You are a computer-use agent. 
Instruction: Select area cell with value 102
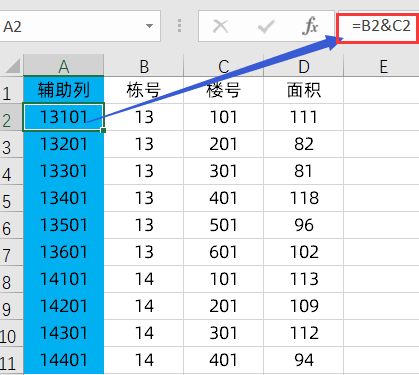[x=304, y=252]
